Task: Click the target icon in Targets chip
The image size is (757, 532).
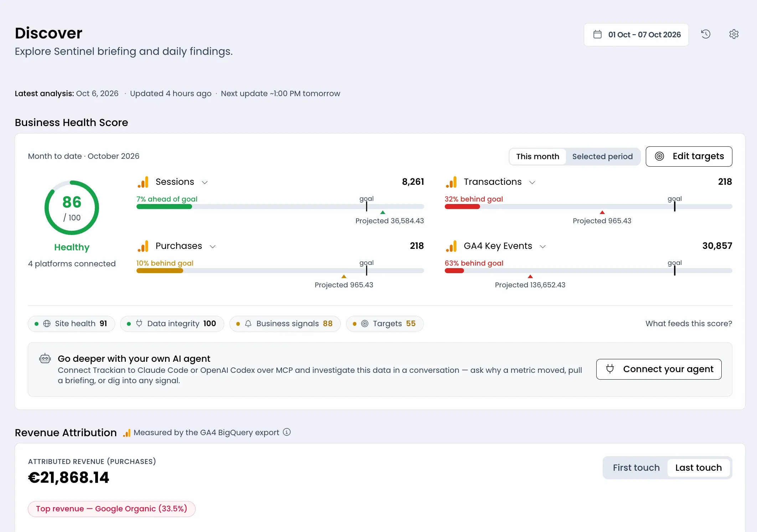Action: (365, 324)
